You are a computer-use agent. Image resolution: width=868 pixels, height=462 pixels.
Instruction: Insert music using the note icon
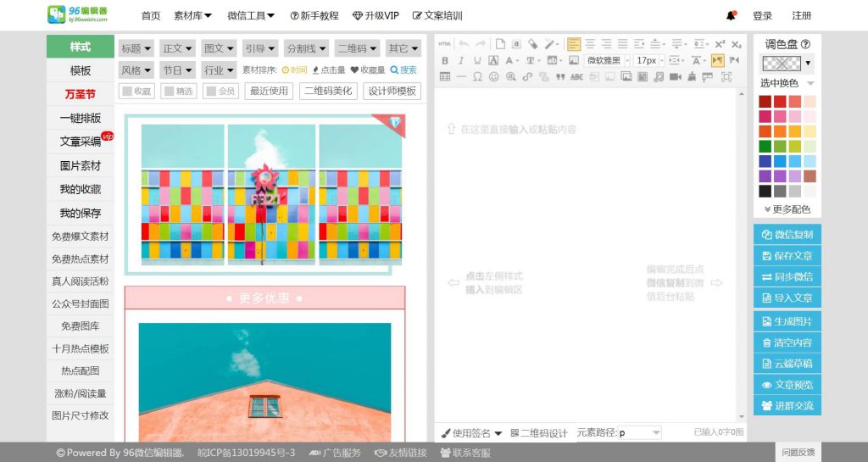[659, 76]
